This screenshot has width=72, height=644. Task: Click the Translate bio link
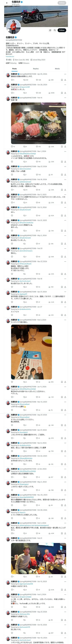10,56
